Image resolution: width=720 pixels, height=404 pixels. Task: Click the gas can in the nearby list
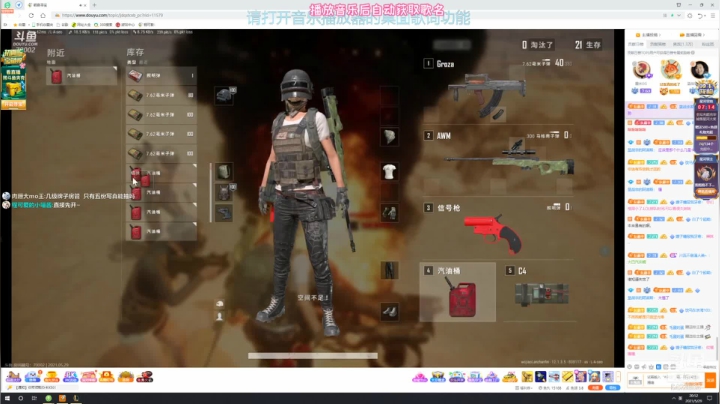tap(82, 76)
